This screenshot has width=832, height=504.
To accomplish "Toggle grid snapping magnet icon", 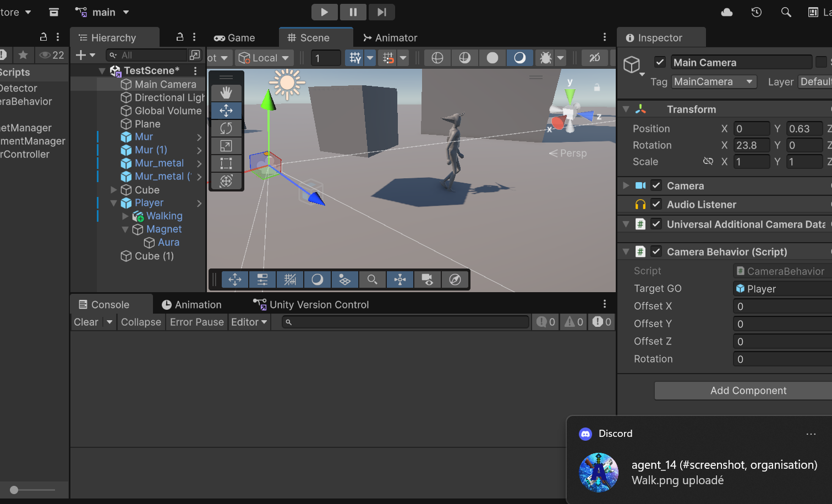I will click(388, 58).
